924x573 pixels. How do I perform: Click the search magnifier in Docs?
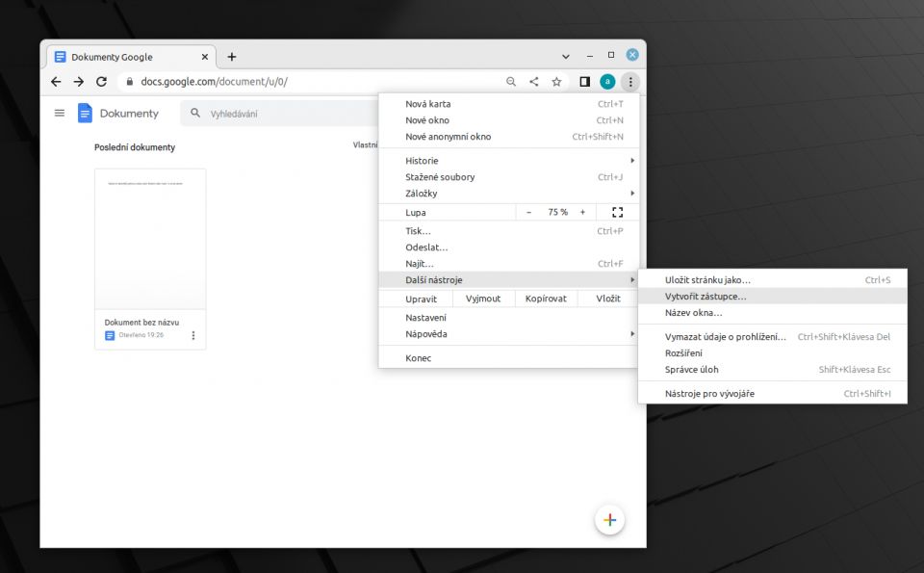tap(195, 113)
